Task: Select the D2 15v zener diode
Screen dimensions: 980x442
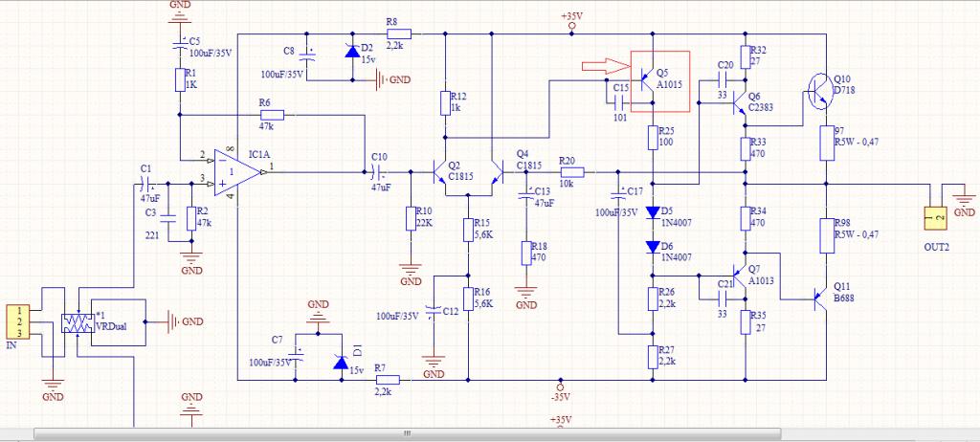Action: pos(352,52)
